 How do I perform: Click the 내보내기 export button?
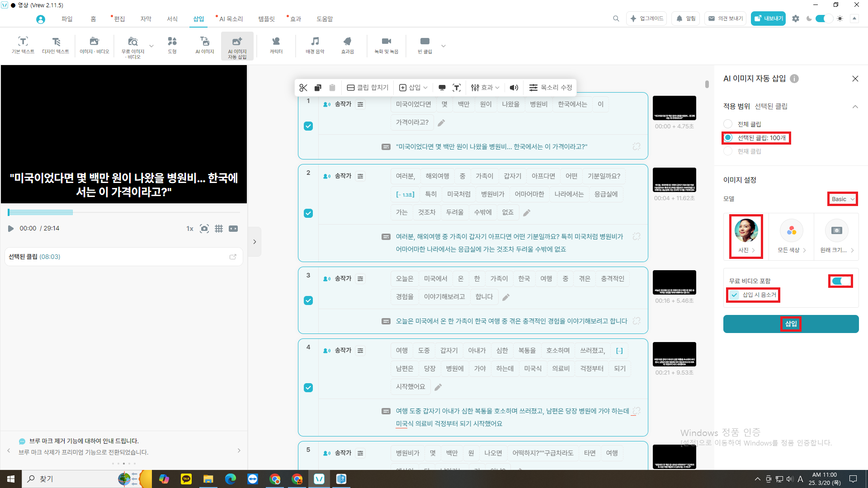click(x=768, y=19)
